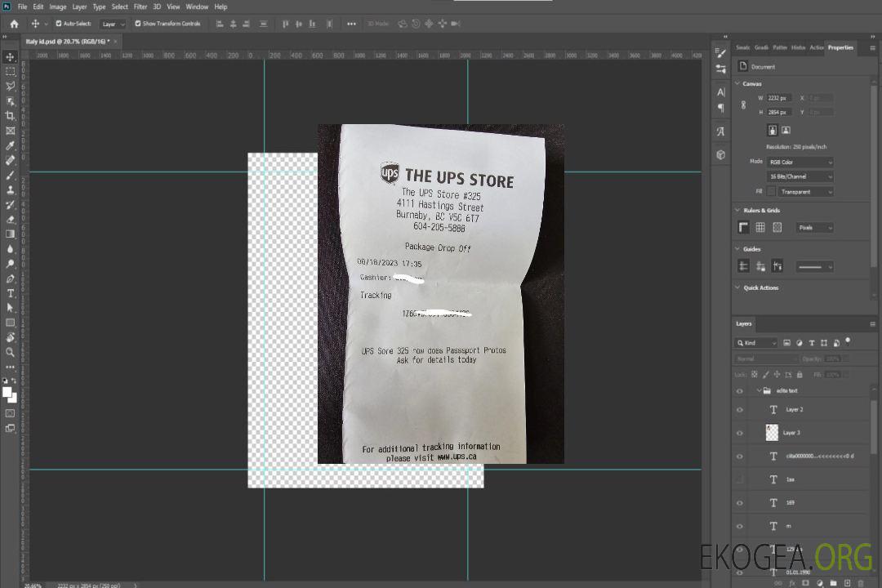Open the Image menu
882x588 pixels.
[x=58, y=7]
